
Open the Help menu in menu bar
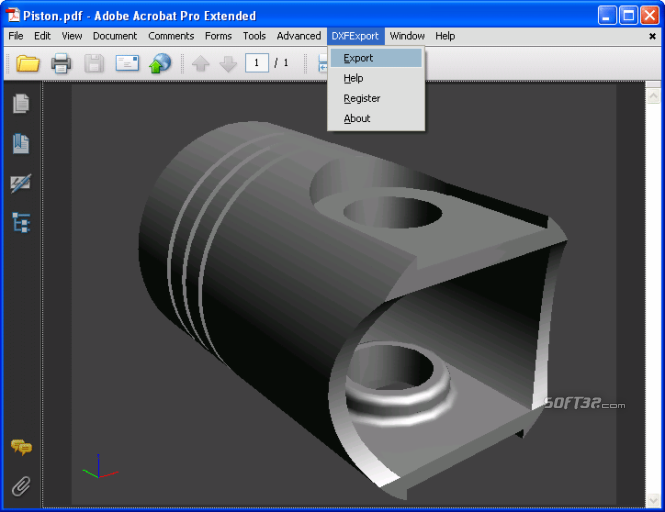point(445,36)
